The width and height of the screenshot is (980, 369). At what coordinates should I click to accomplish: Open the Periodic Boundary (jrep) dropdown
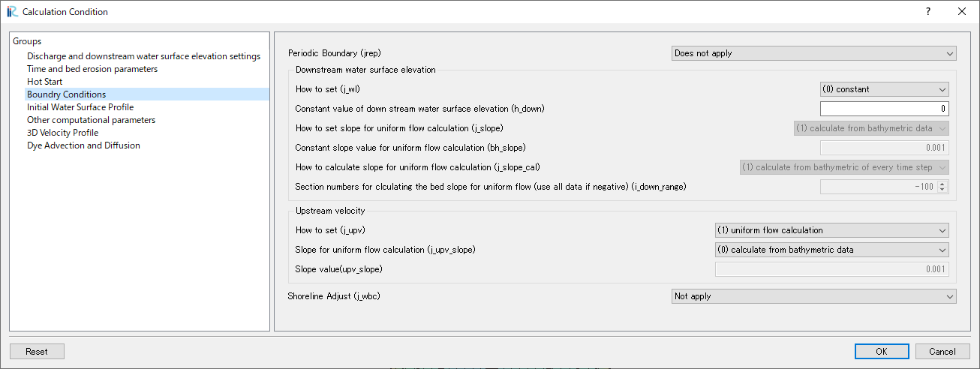pos(813,53)
